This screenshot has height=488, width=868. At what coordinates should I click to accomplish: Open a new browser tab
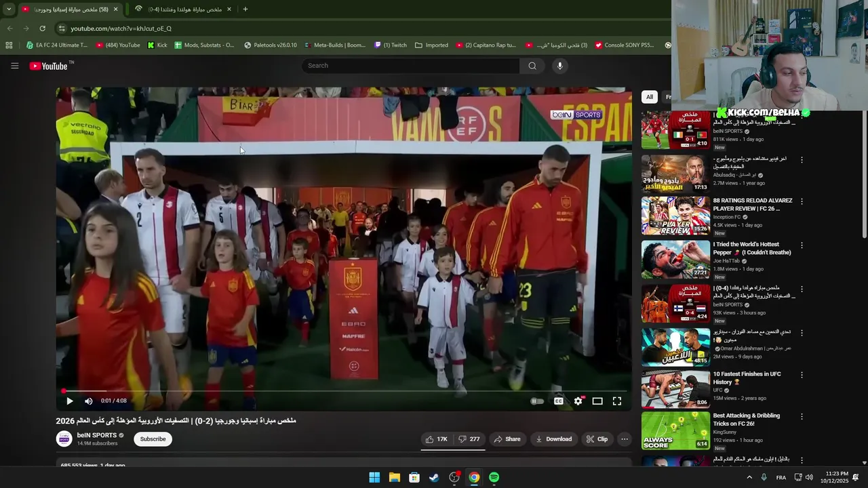click(245, 9)
